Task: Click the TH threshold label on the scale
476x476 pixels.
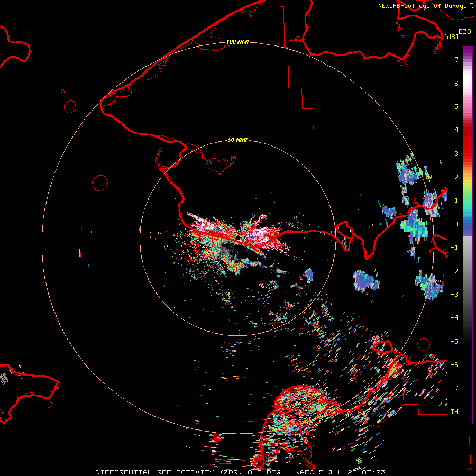Action: click(454, 412)
